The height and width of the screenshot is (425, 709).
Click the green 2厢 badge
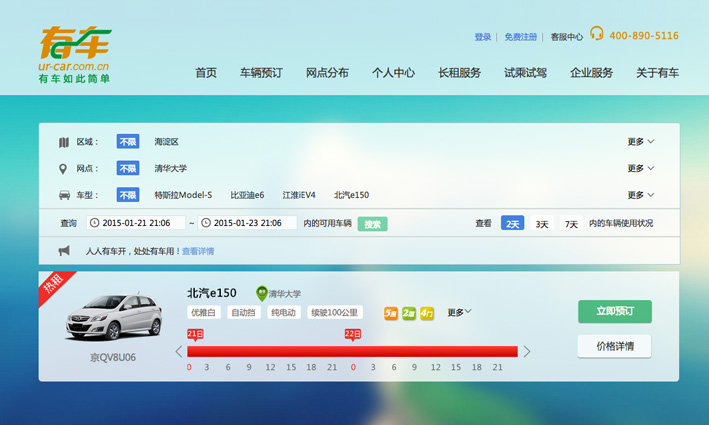click(x=409, y=313)
